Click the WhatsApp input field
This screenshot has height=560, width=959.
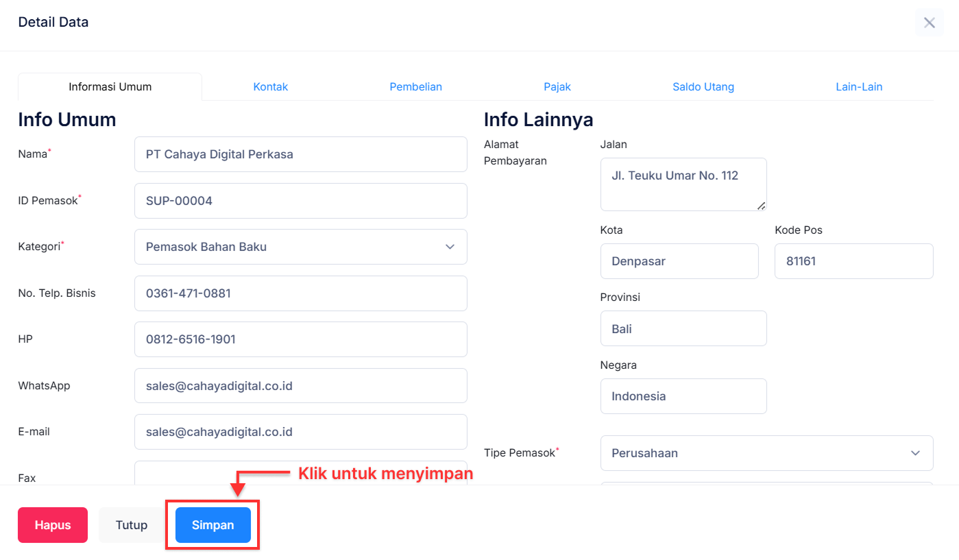click(x=300, y=386)
